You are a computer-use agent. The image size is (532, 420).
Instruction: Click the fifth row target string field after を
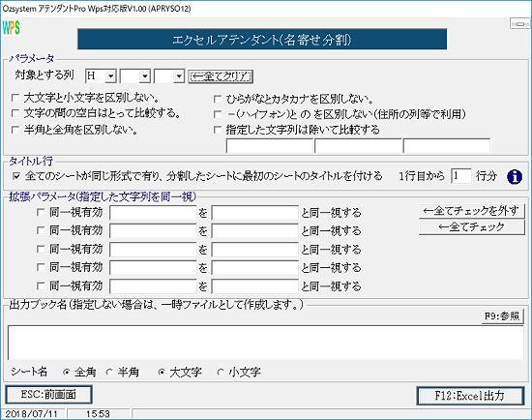pyautogui.click(x=254, y=286)
